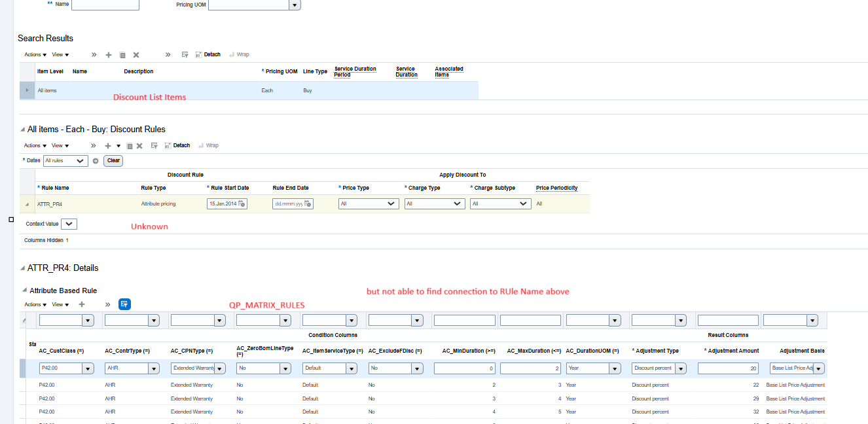This screenshot has height=424, width=868.
Task: Click the Name input field at the top
Action: point(105,5)
